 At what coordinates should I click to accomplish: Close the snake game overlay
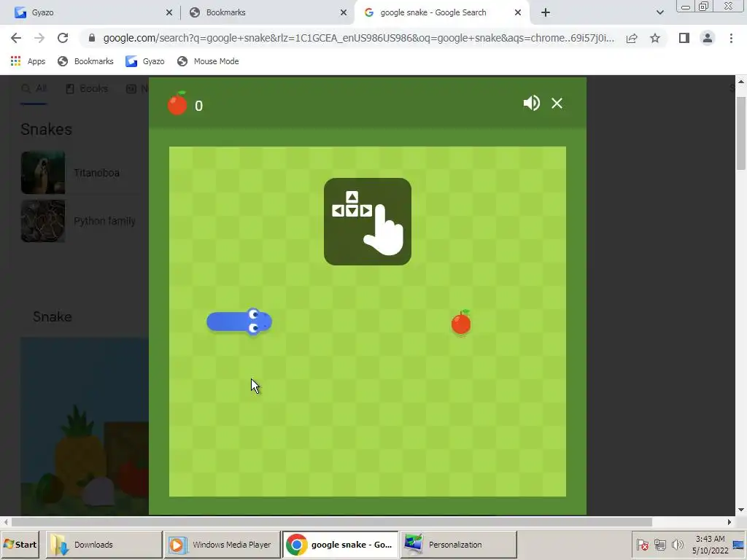click(x=557, y=104)
